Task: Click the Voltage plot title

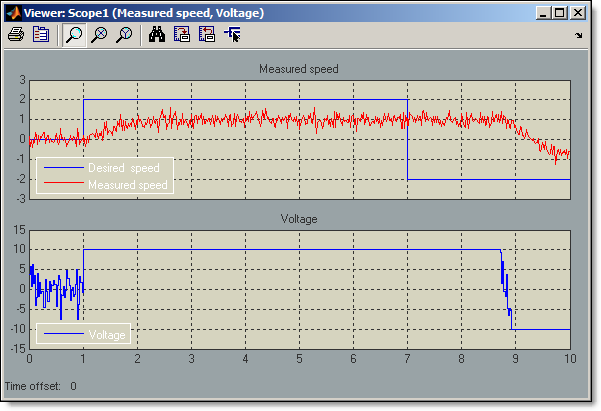Action: [299, 218]
